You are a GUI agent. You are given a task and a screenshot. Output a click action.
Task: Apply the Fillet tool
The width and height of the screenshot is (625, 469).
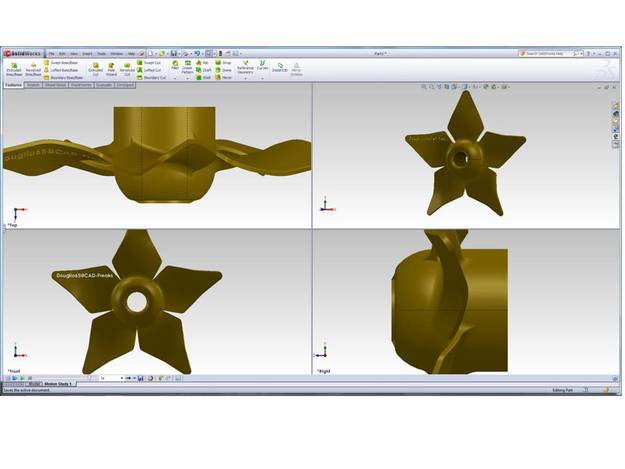[175, 65]
